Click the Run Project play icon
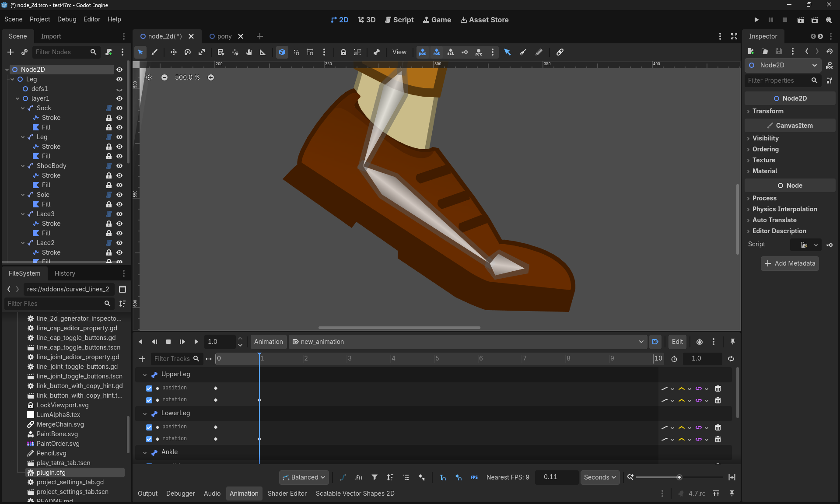The height and width of the screenshot is (504, 840). tap(756, 20)
